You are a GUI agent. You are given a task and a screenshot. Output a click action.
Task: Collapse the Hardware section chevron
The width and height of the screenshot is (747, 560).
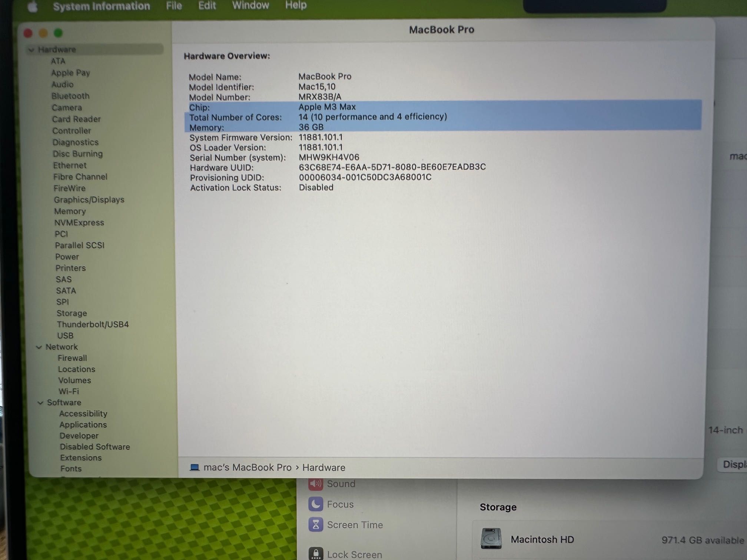[31, 50]
